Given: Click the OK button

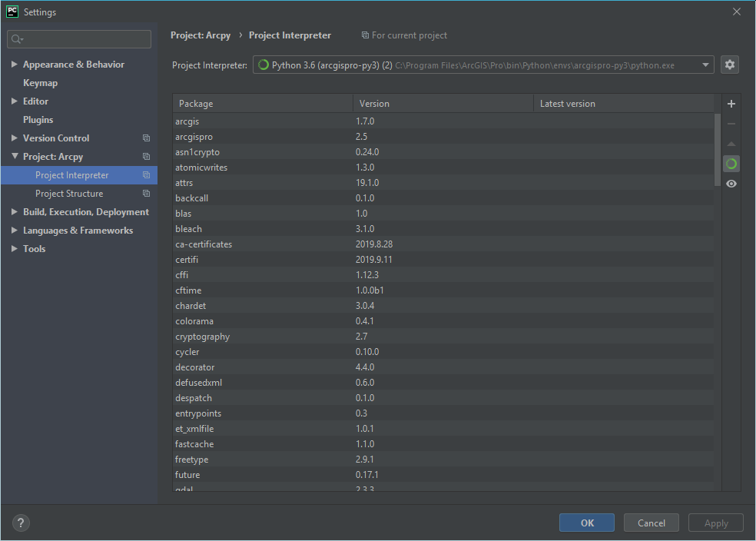Looking at the screenshot, I should 587,523.
